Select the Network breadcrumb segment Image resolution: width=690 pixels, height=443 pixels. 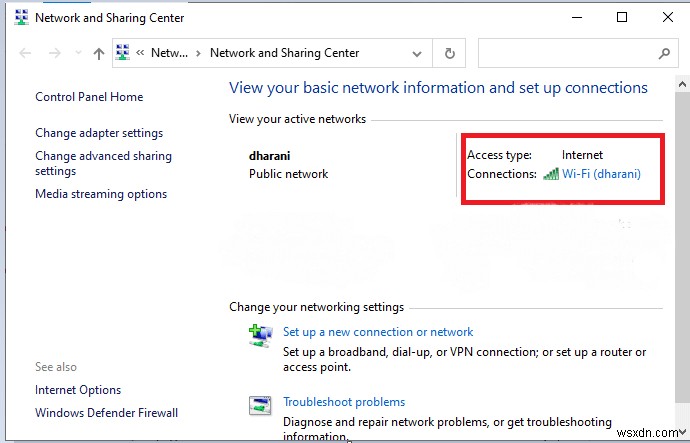coord(169,54)
